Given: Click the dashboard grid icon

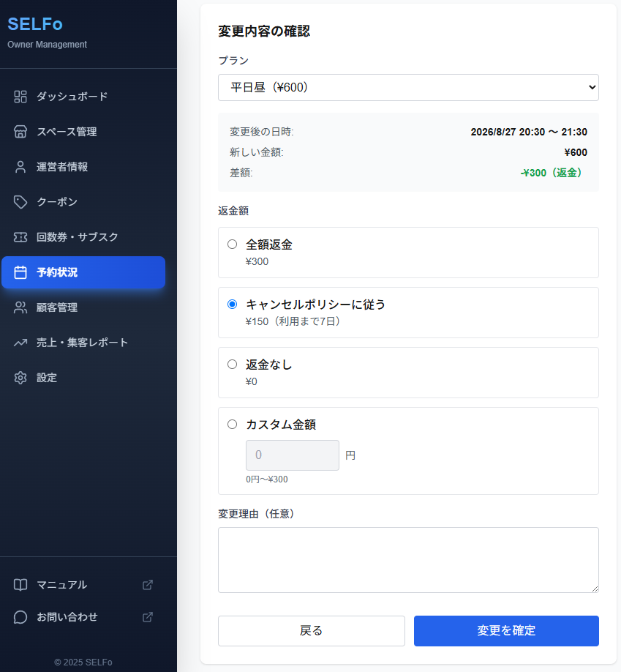Looking at the screenshot, I should 20,97.
